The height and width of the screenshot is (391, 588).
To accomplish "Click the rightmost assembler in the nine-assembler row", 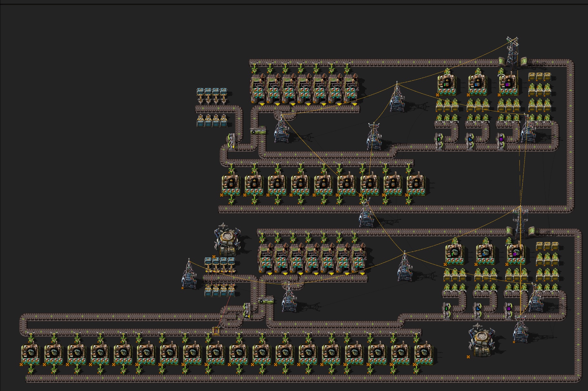I will 416,185.
